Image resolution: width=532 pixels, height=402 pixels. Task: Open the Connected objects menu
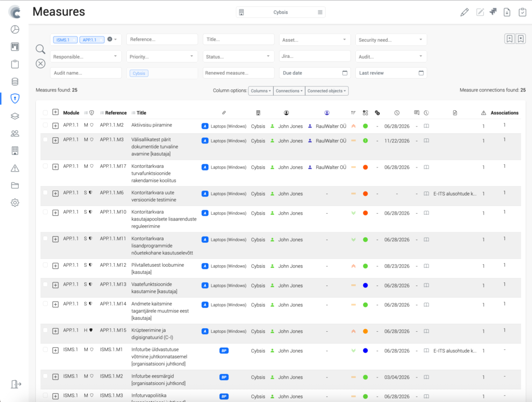pos(326,91)
